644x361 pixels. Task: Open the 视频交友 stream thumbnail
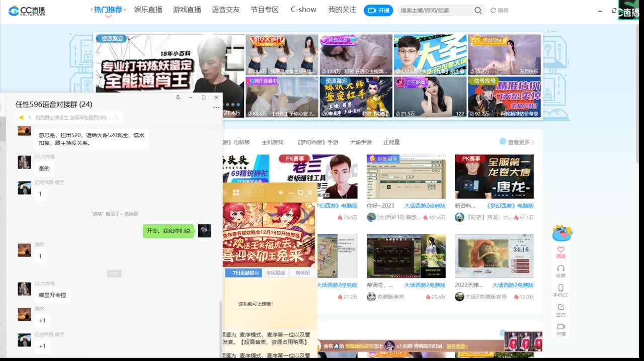click(356, 54)
